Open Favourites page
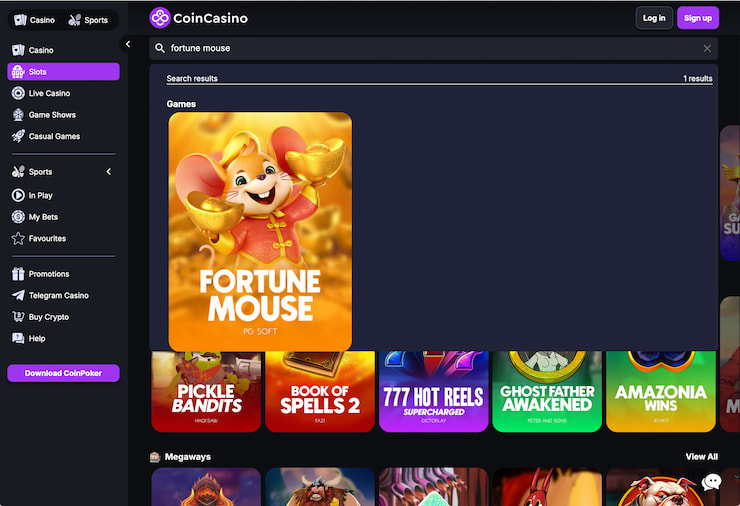Image resolution: width=740 pixels, height=506 pixels. 63,238
